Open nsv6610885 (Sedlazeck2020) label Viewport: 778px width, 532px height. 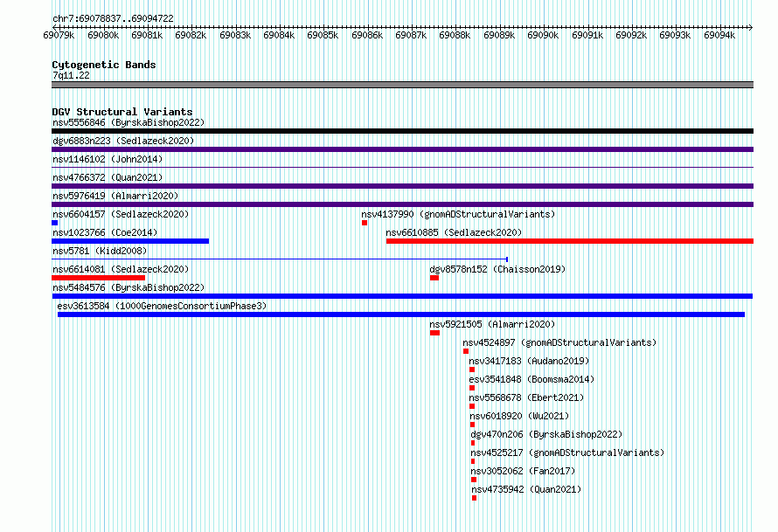pos(454,232)
